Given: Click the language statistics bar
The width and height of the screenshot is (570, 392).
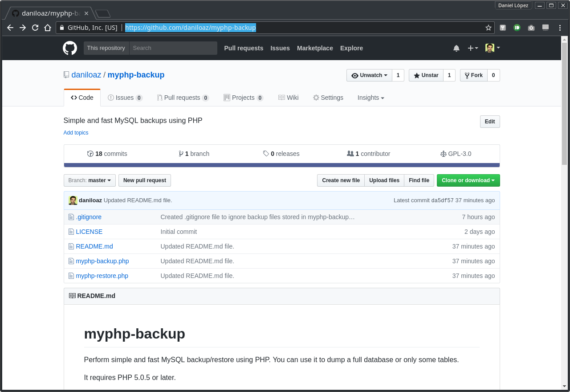Looking at the screenshot, I should click(281, 165).
